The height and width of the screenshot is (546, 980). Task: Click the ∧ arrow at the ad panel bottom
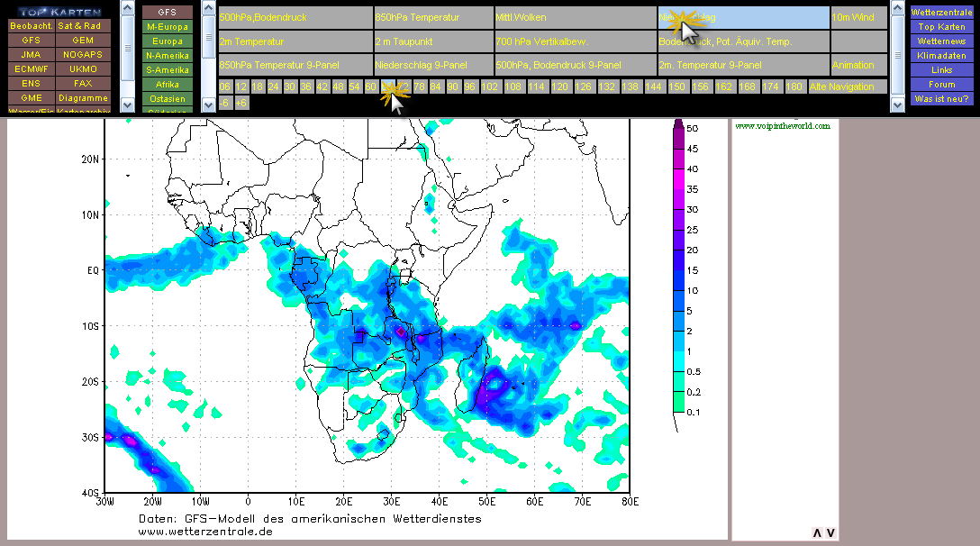[x=817, y=532]
